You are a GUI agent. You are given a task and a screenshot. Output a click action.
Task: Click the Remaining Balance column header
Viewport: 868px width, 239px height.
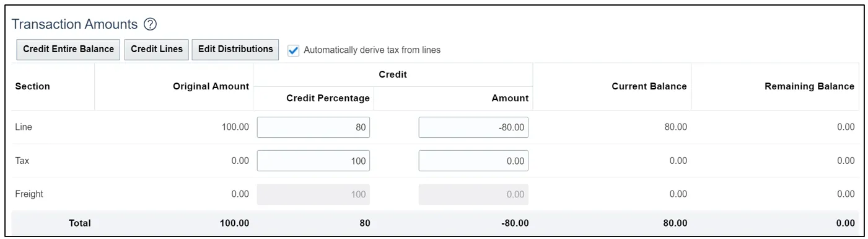pos(809,86)
